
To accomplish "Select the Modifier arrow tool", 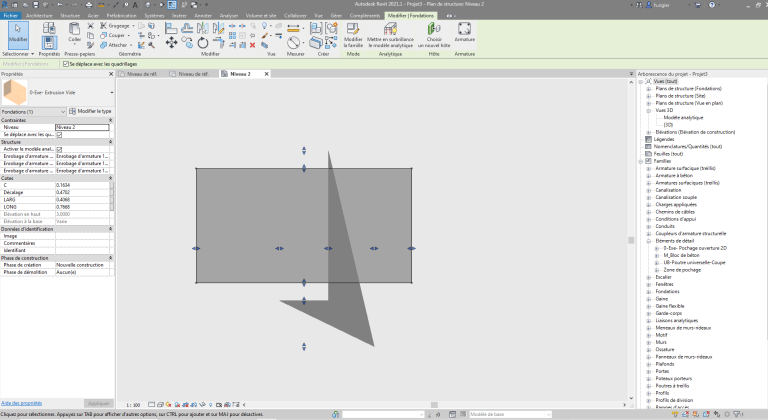I will (18, 34).
